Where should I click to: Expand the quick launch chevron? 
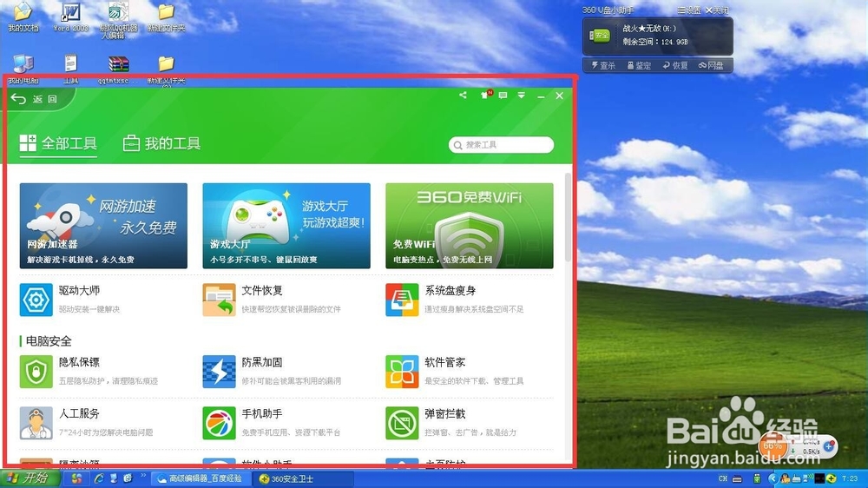pyautogui.click(x=143, y=476)
